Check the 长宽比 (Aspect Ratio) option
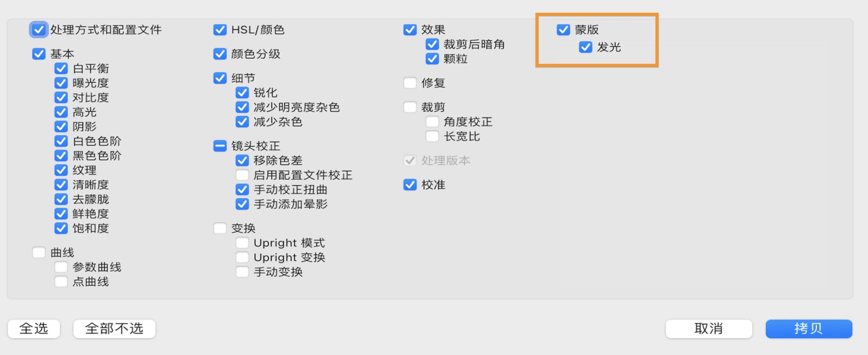 coord(432,136)
